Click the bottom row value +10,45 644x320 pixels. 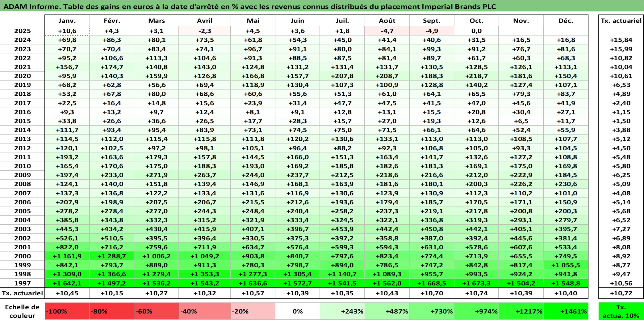[67, 293]
